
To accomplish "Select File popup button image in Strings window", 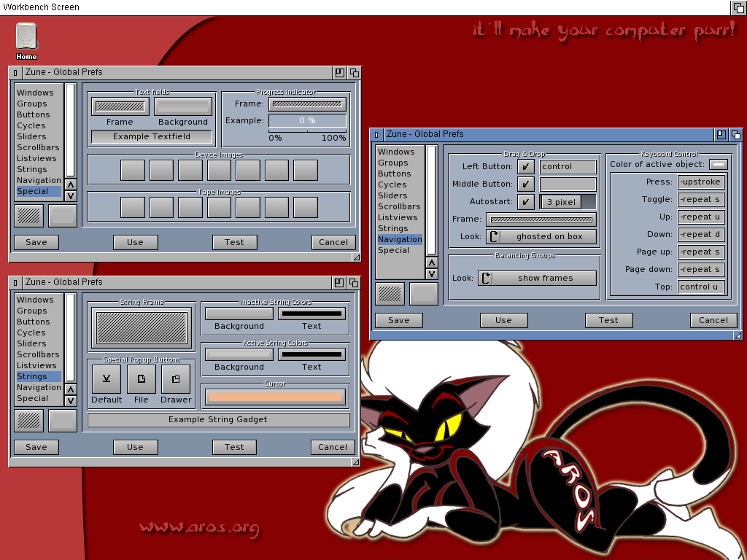I will pos(141,379).
